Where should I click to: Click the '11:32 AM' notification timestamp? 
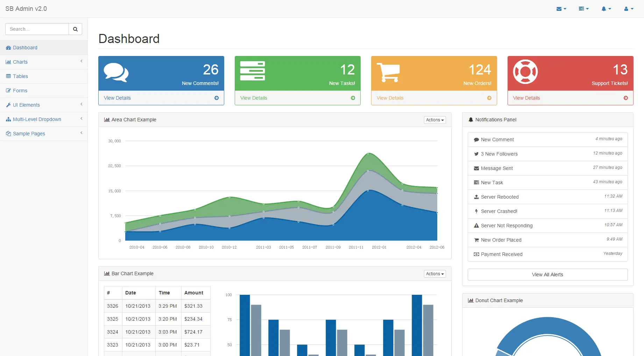[613, 196]
